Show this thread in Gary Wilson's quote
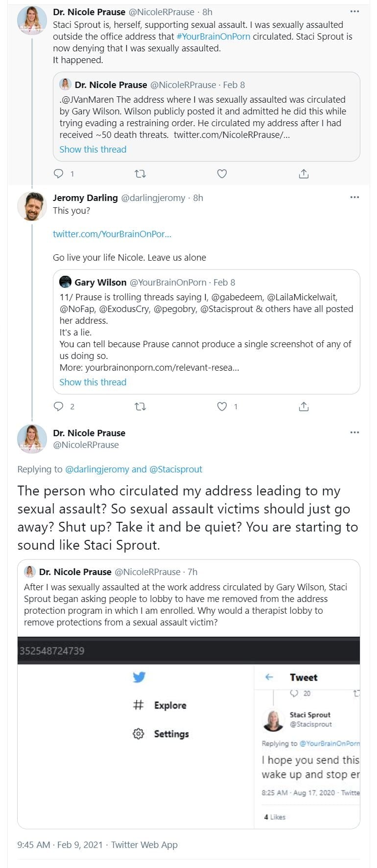This screenshot has width=377, height=868. pyautogui.click(x=93, y=382)
